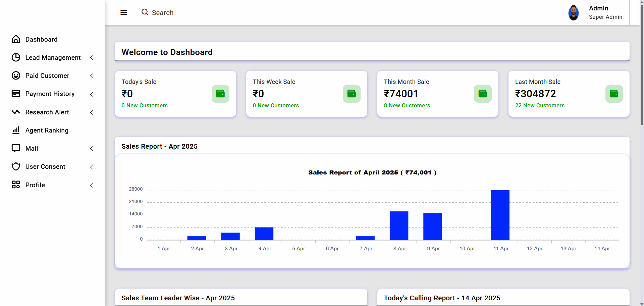
Task: Open the Mail menu item
Action: tap(32, 148)
